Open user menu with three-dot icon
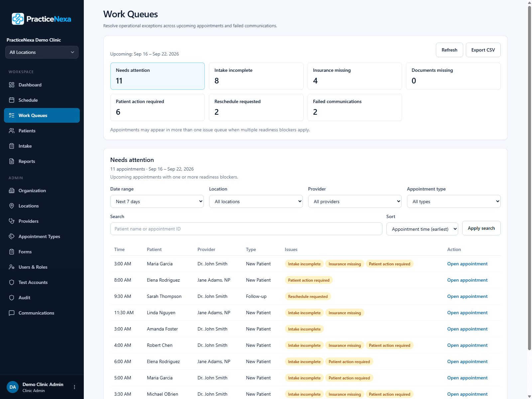Image resolution: width=532 pixels, height=399 pixels. (74, 387)
